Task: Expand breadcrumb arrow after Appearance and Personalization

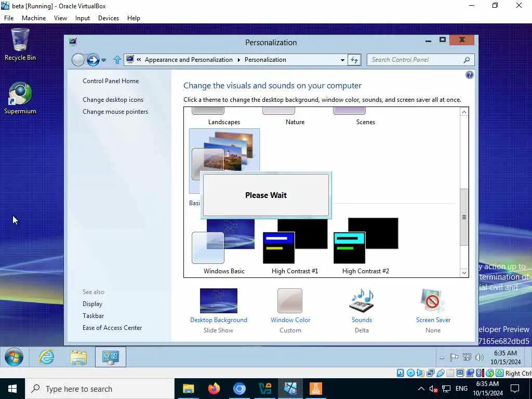Action: tap(238, 60)
